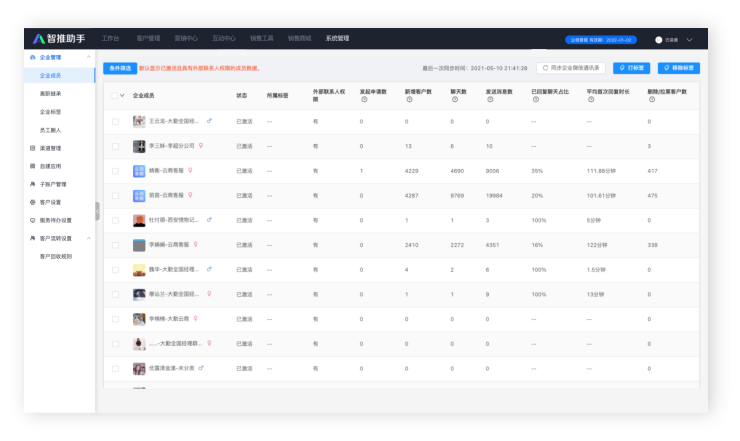Click the 19984 messages cell
Image resolution: width=740 pixels, height=441 pixels.
click(x=494, y=195)
